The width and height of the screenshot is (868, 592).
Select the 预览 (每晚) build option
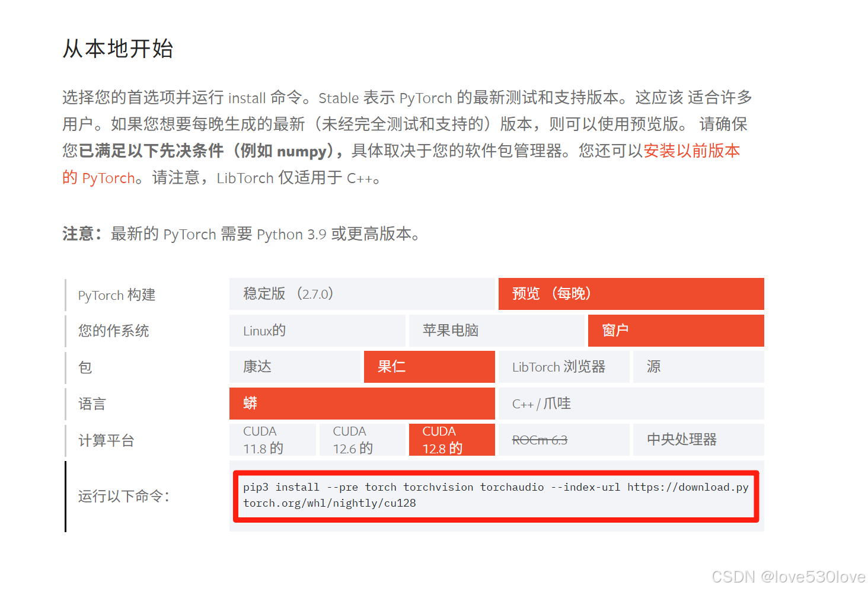pos(631,294)
